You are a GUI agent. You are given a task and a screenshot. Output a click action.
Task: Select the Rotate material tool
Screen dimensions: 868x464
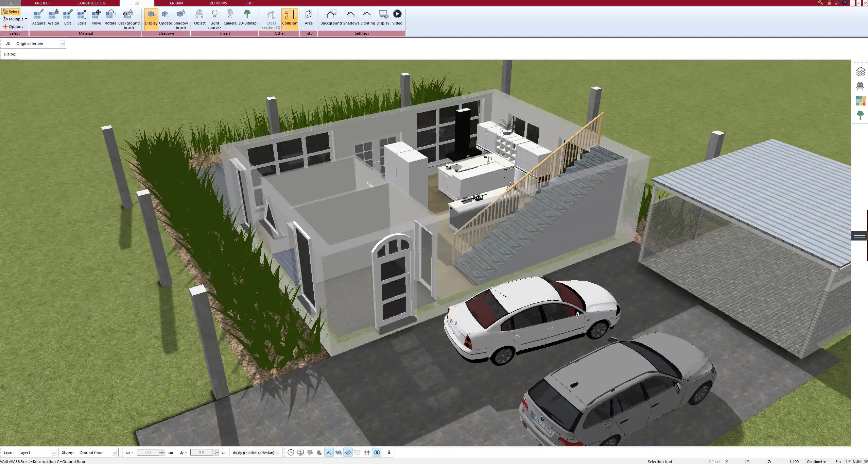(x=110, y=18)
